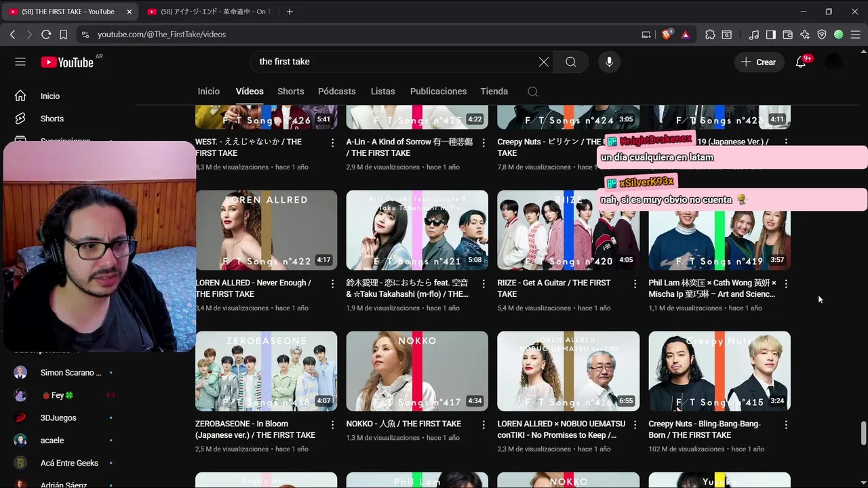Screen dimensions: 868x488
Task: Click the Crear button
Action: 759,62
